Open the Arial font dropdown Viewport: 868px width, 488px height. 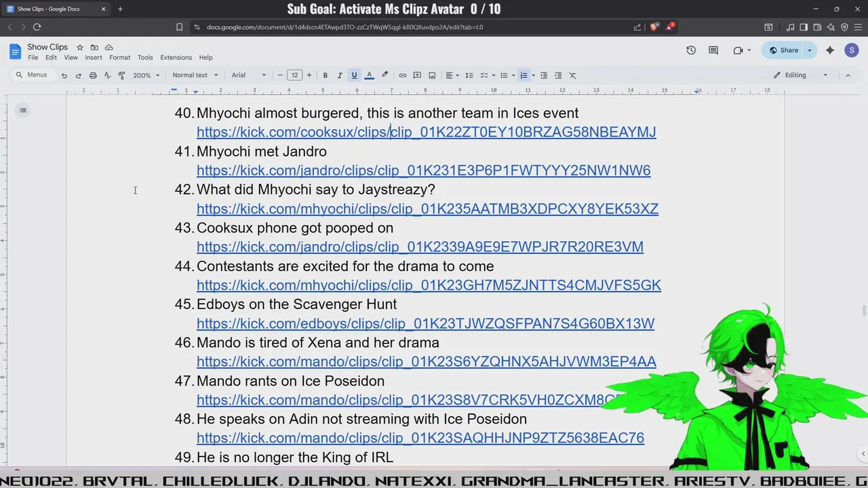249,75
